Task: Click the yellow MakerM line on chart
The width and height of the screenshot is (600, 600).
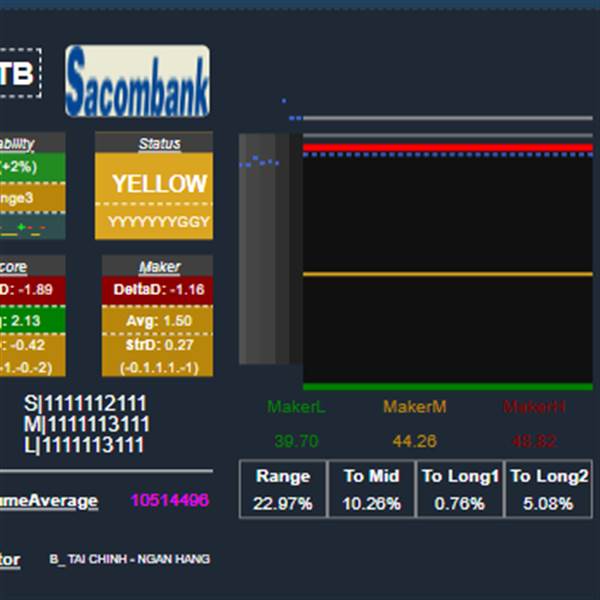Action: point(448,274)
